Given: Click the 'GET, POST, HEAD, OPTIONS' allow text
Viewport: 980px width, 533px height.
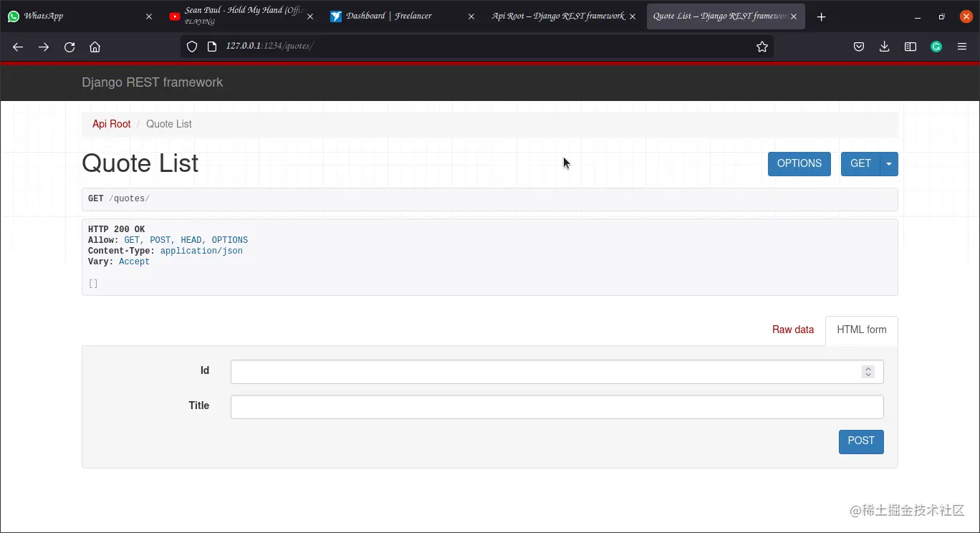Looking at the screenshot, I should pos(186,241).
